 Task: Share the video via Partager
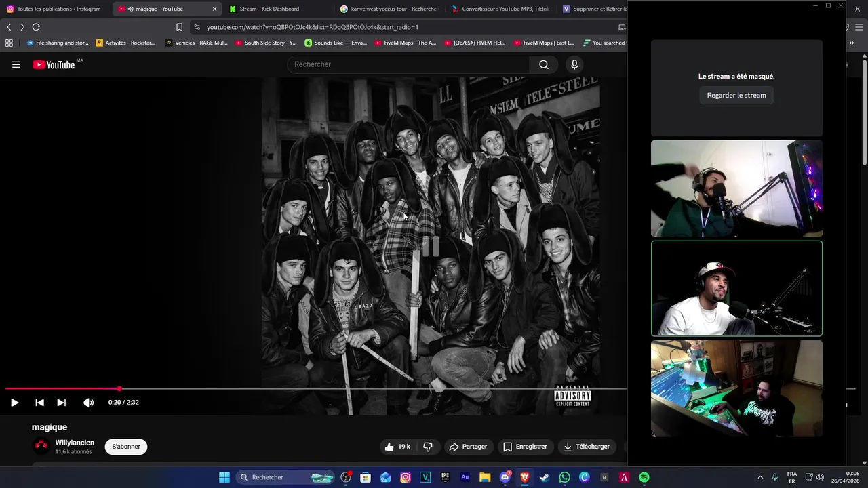[x=468, y=447]
